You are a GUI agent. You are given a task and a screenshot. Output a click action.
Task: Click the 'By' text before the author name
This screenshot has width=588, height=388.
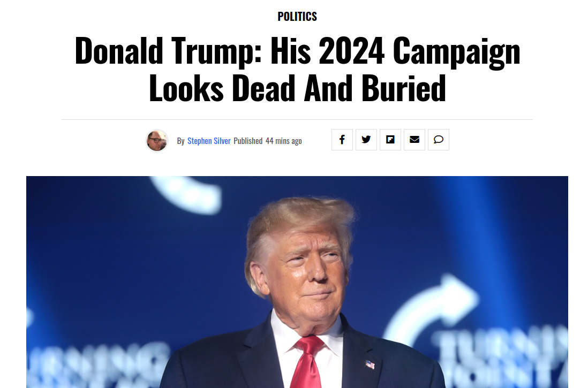coord(181,141)
